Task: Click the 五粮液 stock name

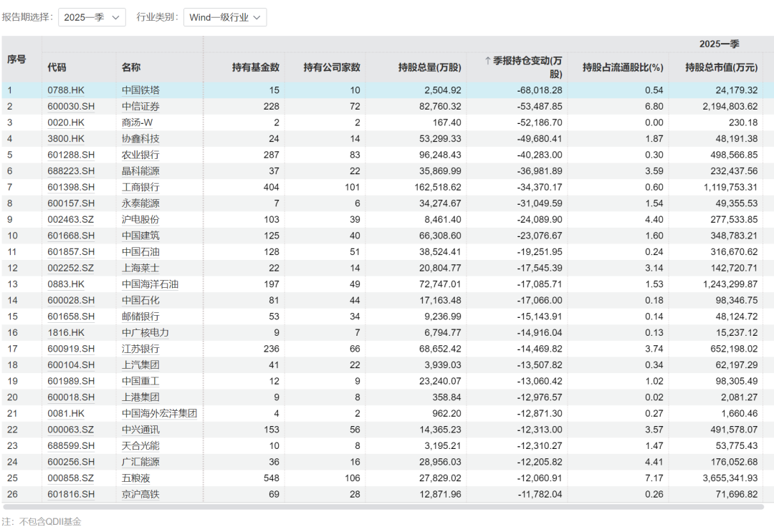Action: click(136, 478)
